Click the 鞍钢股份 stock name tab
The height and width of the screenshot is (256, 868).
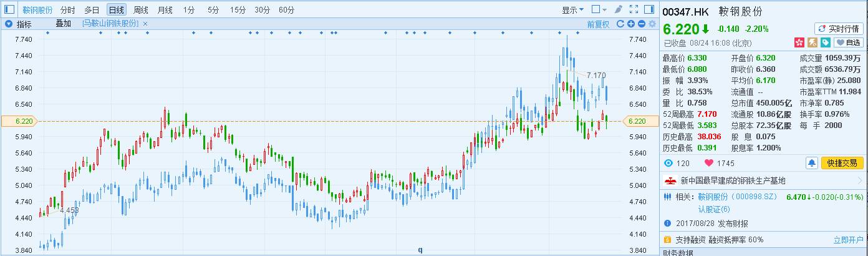tap(37, 10)
